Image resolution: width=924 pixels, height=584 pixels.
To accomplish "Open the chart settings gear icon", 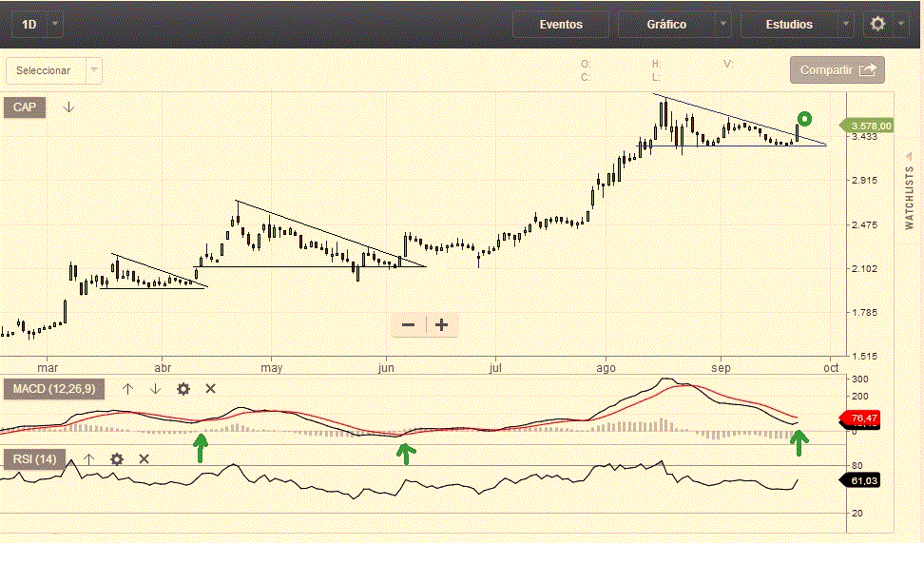I will point(878,24).
